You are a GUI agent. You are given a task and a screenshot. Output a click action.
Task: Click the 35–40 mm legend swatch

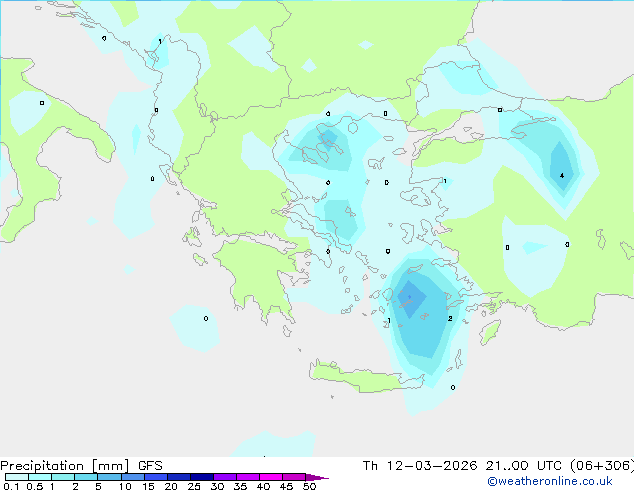click(x=248, y=477)
